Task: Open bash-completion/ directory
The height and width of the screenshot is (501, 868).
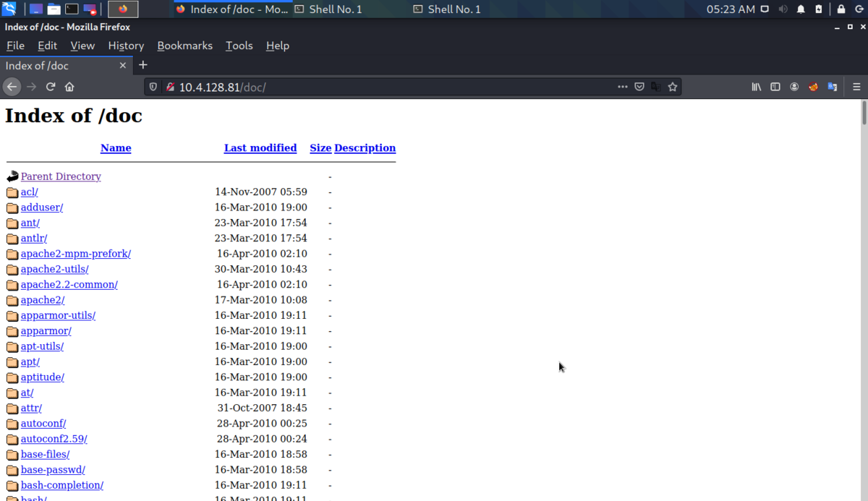Action: pos(62,485)
